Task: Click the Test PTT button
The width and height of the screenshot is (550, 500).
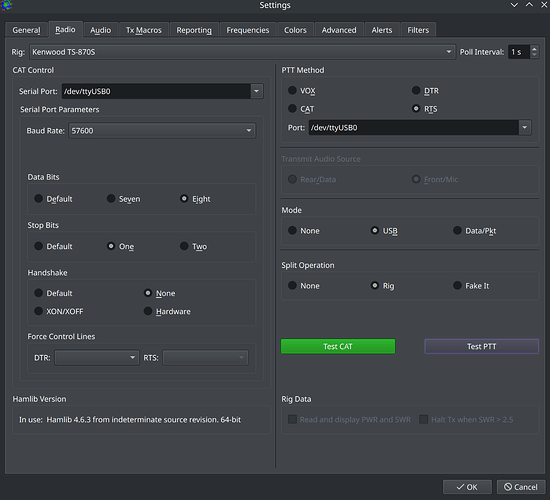Action: [482, 346]
